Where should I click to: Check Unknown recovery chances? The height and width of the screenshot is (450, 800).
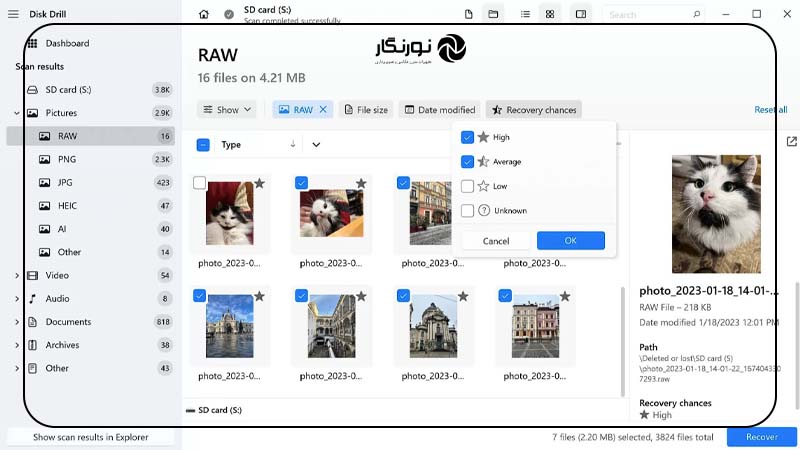[x=467, y=210]
